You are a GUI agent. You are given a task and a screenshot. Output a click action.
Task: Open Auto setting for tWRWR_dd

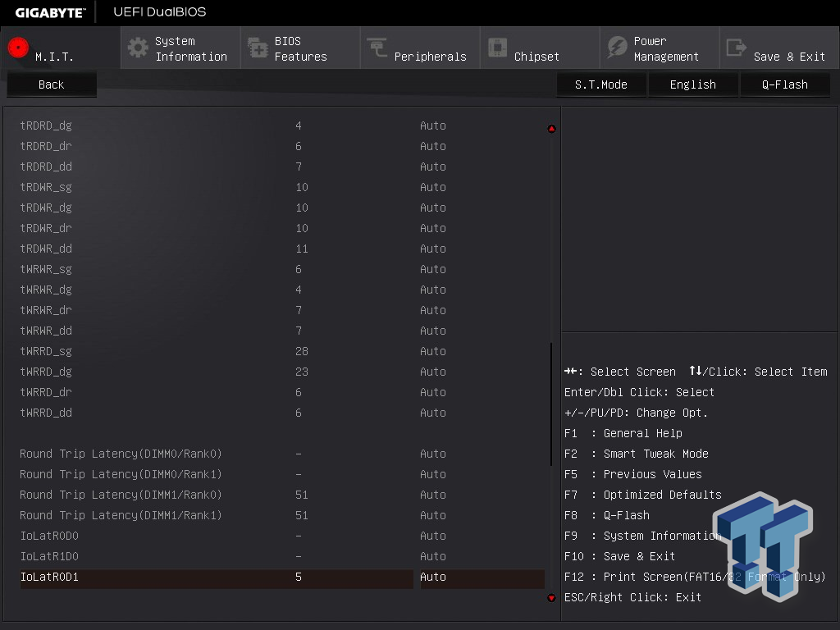pos(433,331)
